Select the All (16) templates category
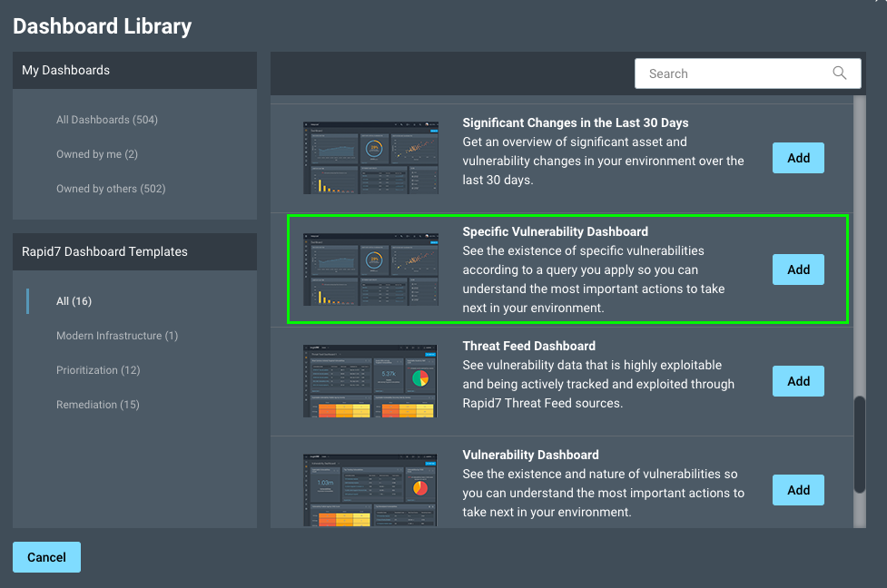This screenshot has width=887, height=588. point(74,301)
